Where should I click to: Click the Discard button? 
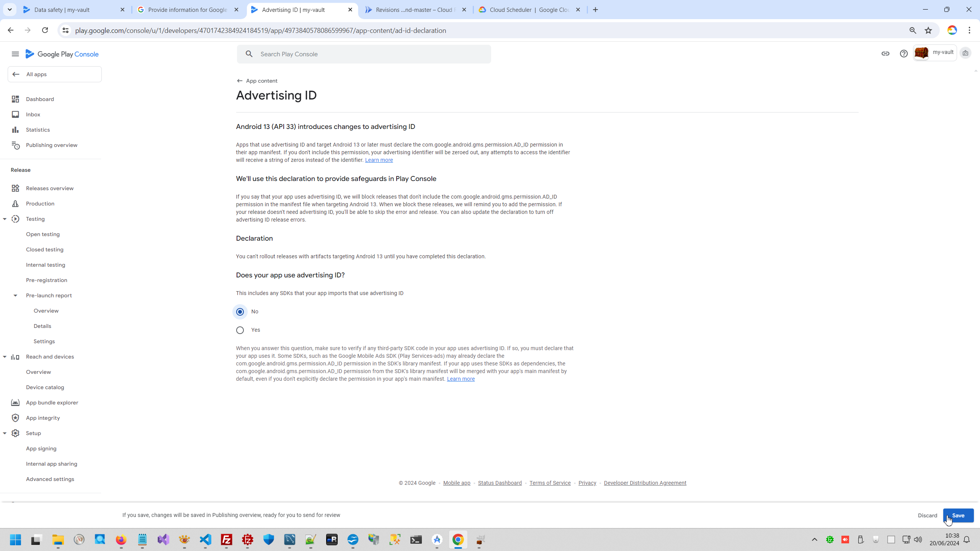927,515
